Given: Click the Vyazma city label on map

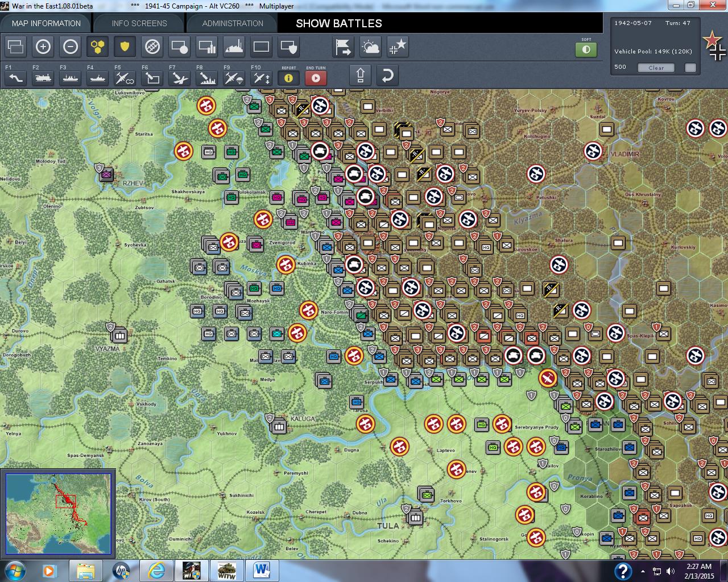Looking at the screenshot, I should click(x=107, y=348).
